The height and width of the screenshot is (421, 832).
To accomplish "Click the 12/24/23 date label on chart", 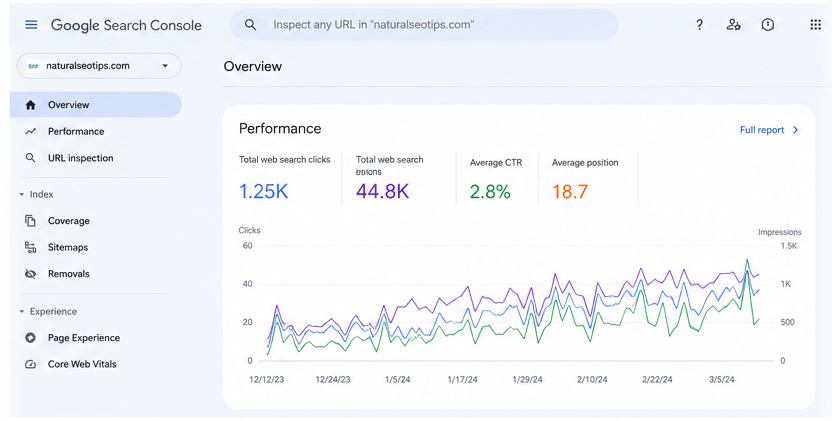I will click(x=333, y=380).
